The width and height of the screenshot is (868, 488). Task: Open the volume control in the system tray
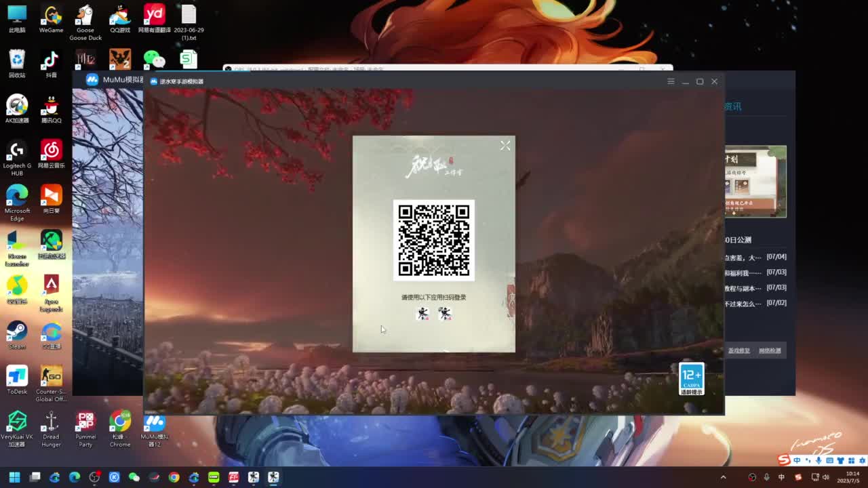tap(826, 477)
